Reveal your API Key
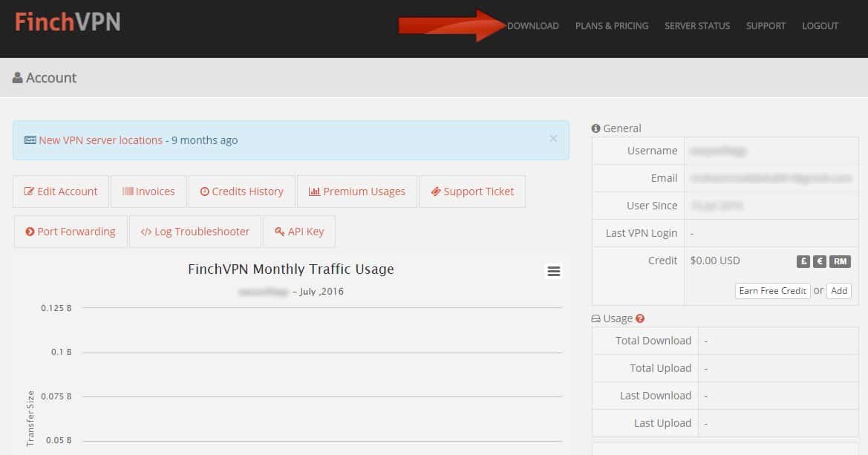The image size is (868, 455). click(x=299, y=231)
